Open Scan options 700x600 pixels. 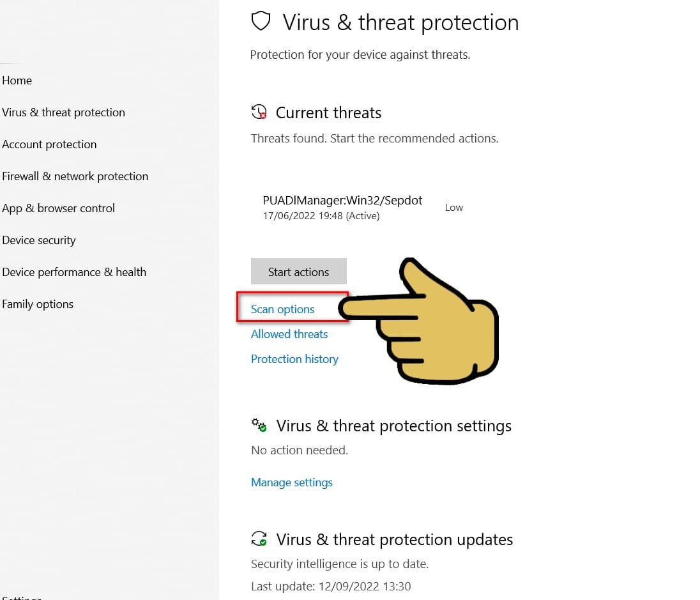283,309
